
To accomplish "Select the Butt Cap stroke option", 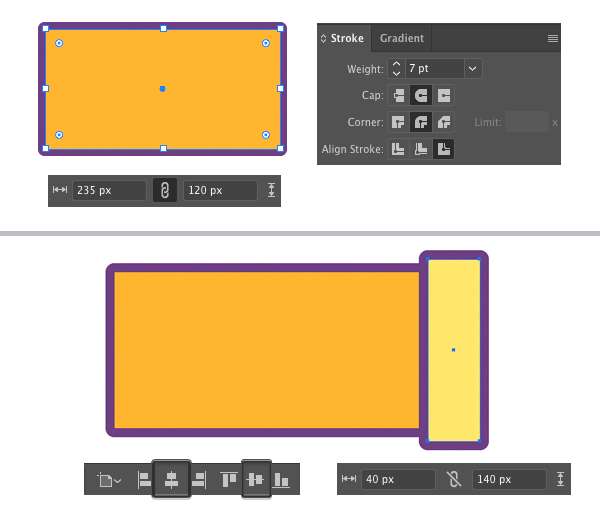I will 399,96.
